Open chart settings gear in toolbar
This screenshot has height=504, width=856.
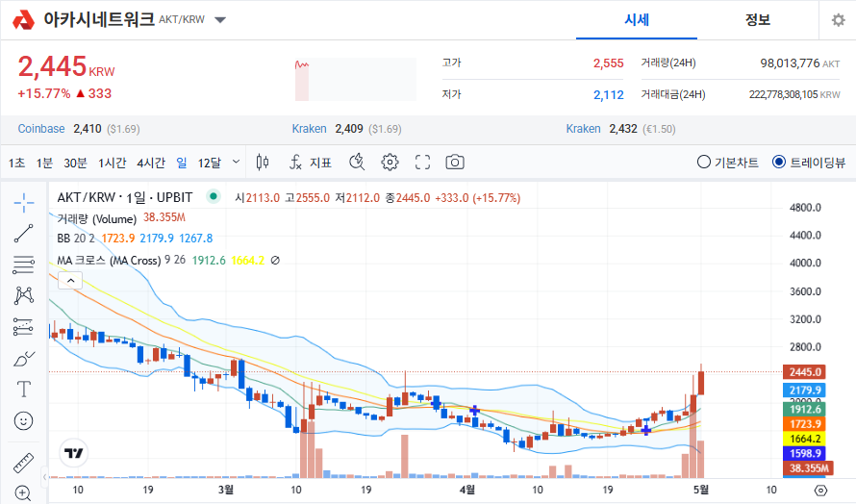tap(390, 163)
